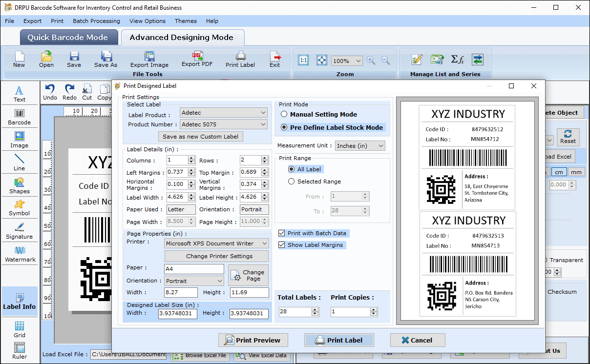590x364 pixels.
Task: Click the Left Margins input field
Action: [x=177, y=172]
